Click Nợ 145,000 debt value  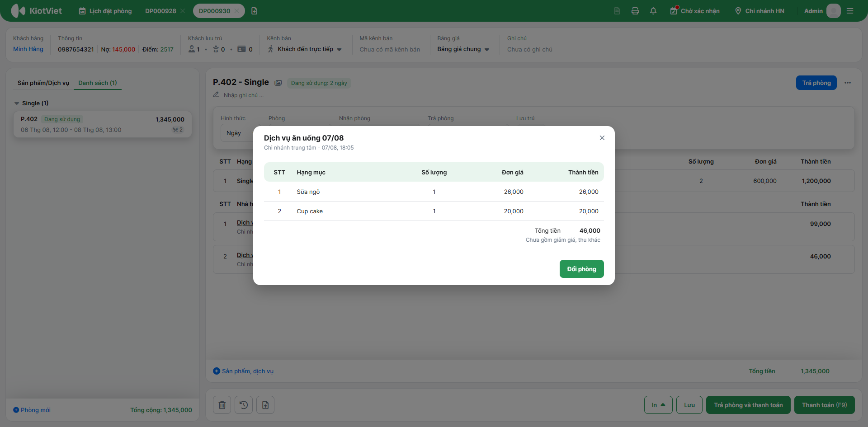pos(123,49)
